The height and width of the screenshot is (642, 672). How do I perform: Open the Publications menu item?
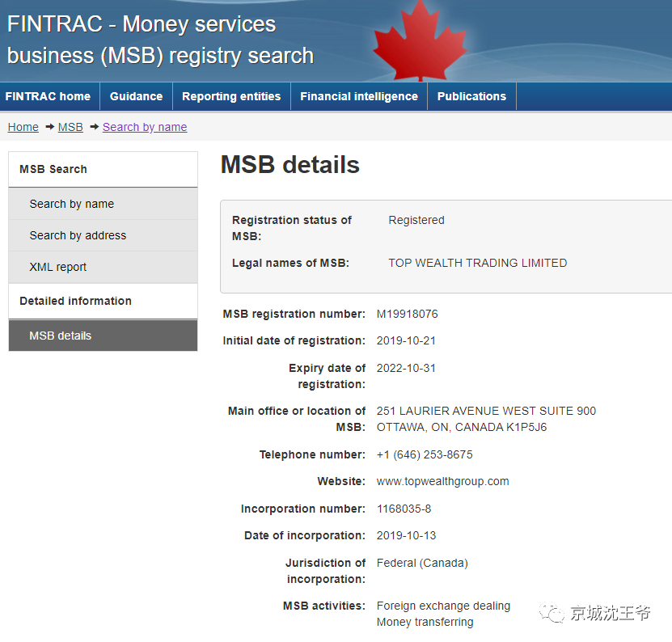point(472,96)
